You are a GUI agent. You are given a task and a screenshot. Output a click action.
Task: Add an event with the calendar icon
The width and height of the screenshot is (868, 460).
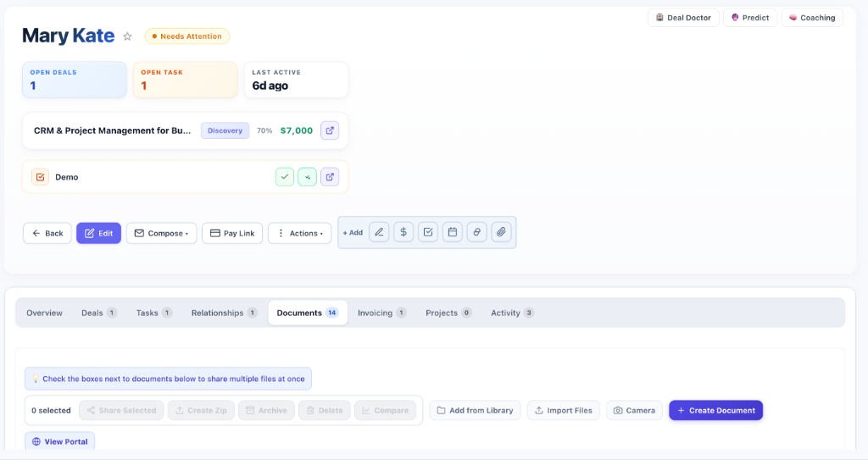[x=453, y=232]
